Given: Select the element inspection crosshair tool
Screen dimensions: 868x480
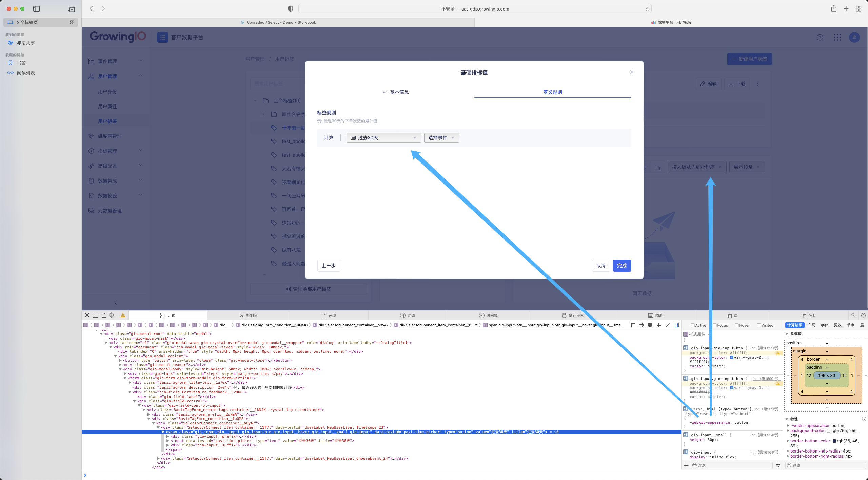Looking at the screenshot, I should 111,315.
